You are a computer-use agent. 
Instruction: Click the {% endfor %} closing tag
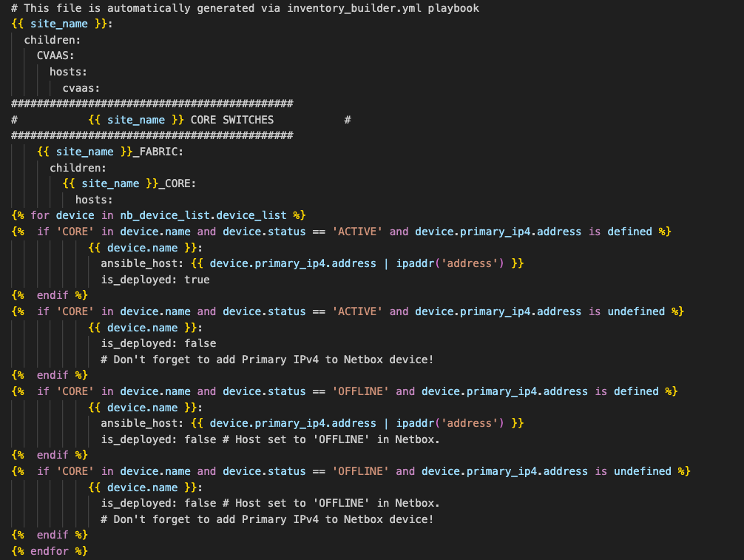50,551
